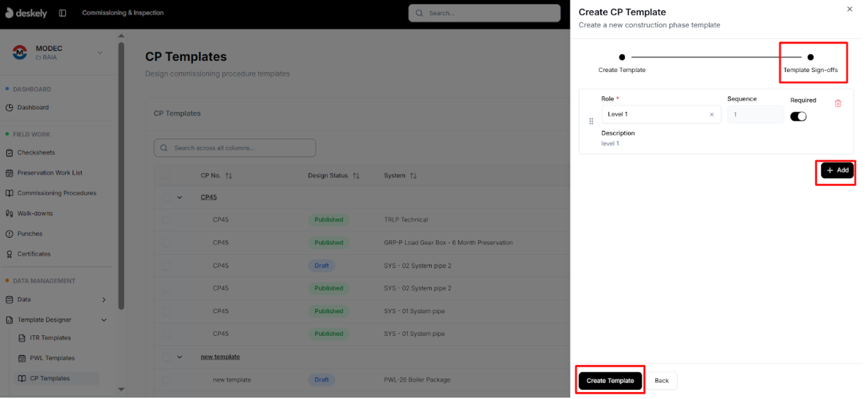Disable the Required toggle for Level 1
The height and width of the screenshot is (399, 868).
point(798,116)
